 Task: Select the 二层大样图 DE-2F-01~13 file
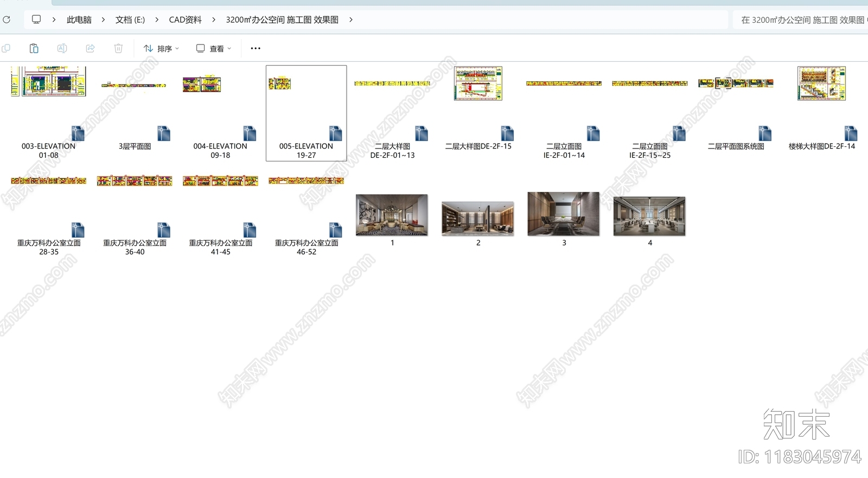[x=392, y=113]
